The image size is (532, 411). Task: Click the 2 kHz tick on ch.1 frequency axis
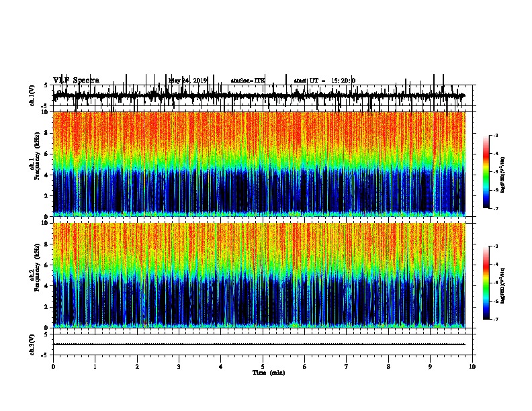pos(46,195)
